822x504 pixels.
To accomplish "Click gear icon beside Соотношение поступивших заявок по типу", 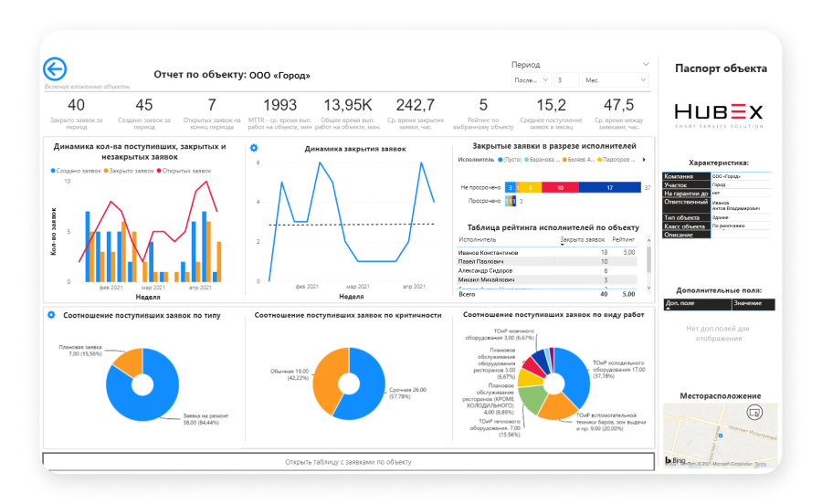I will 51,315.
